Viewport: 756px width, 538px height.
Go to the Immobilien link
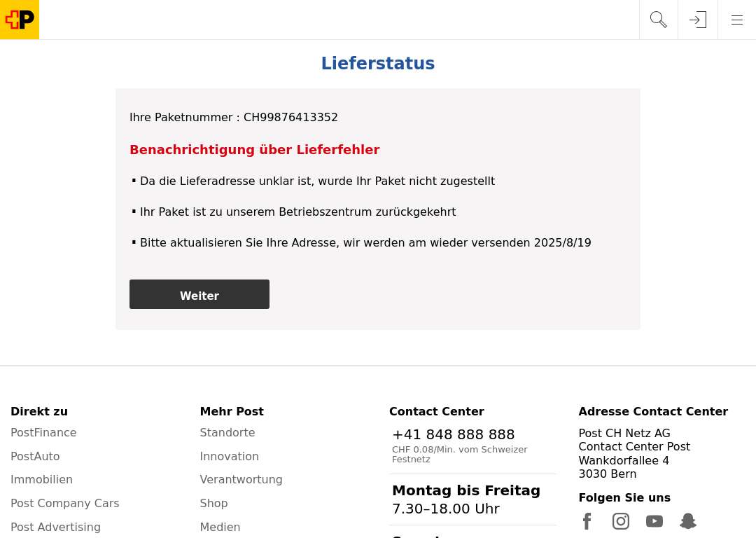[41, 480]
